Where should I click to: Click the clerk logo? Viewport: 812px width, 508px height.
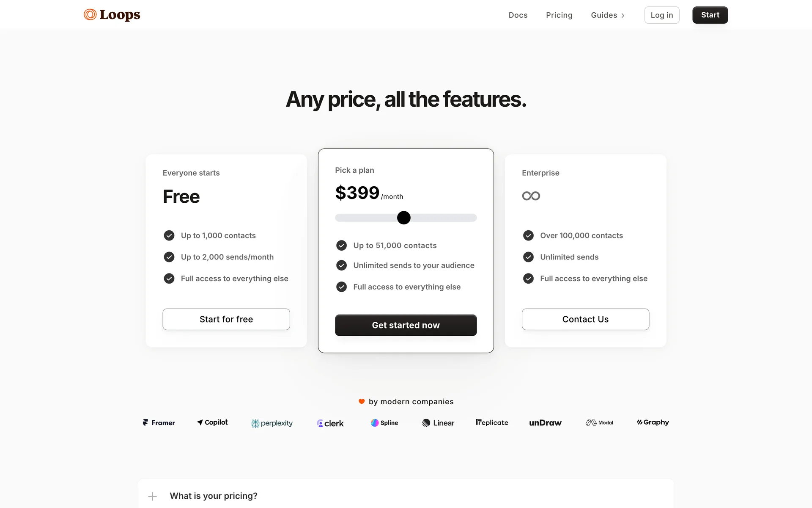coord(330,423)
